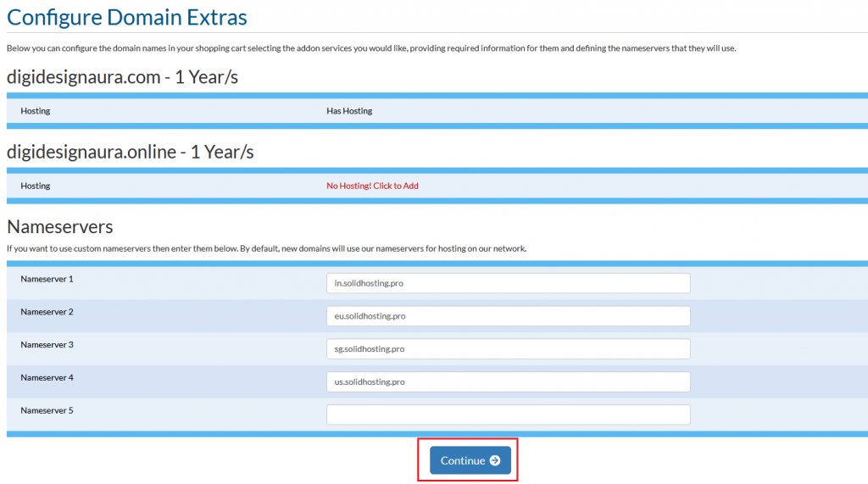The width and height of the screenshot is (868, 484).
Task: Click the Nameservers section heading
Action: tap(60, 226)
